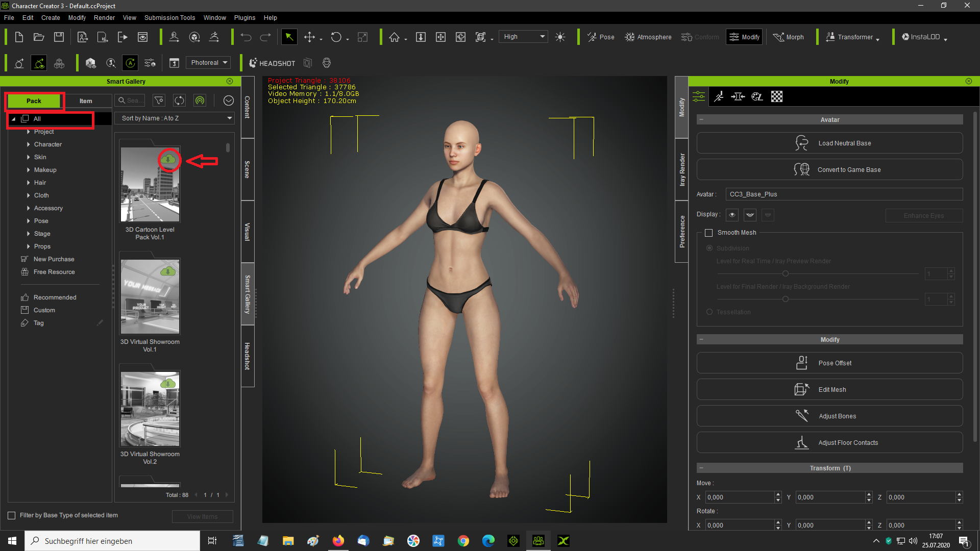The height and width of the screenshot is (551, 980).
Task: Activate the Move tool icon
Action: click(309, 37)
